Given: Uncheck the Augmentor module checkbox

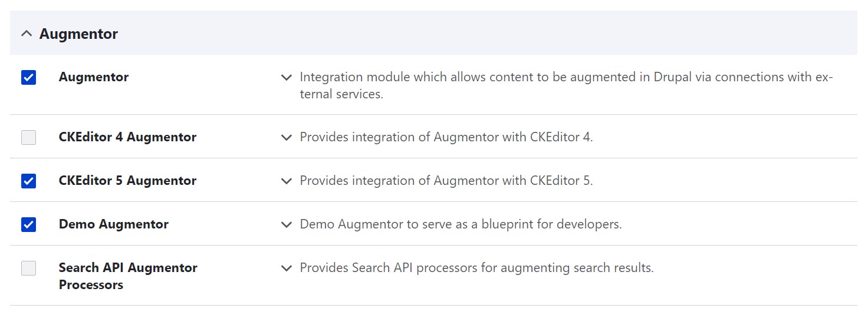Looking at the screenshot, I should tap(28, 77).
